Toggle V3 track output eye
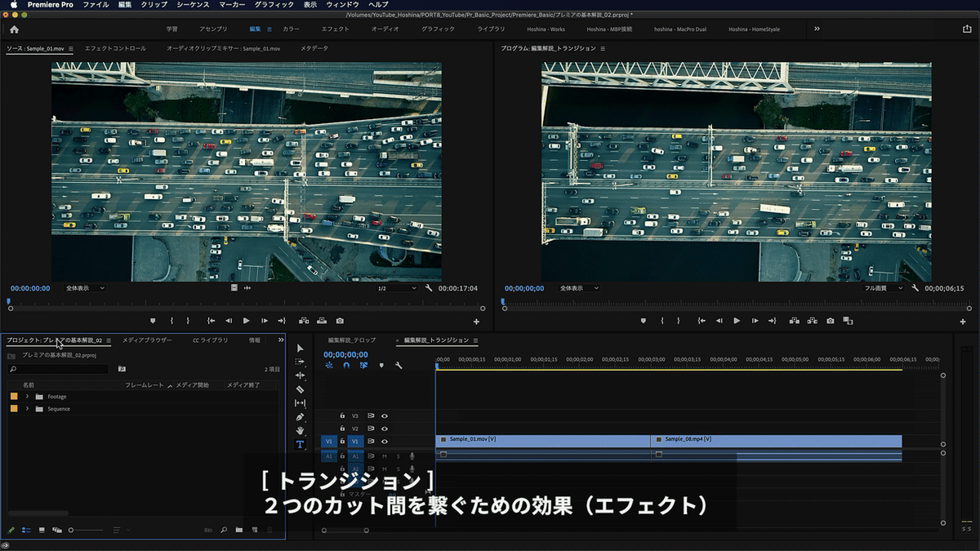The height and width of the screenshot is (551, 980). coord(385,415)
